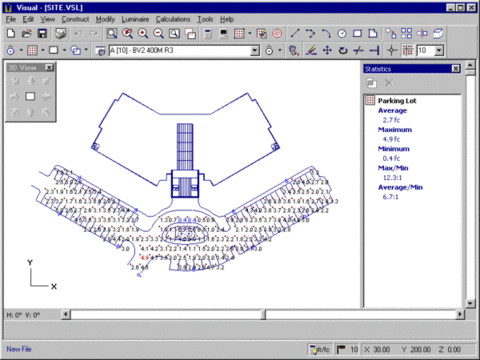The width and height of the screenshot is (480, 360).
Task: Toggle the ft/fc units indicator in status bar
Action: point(320,349)
